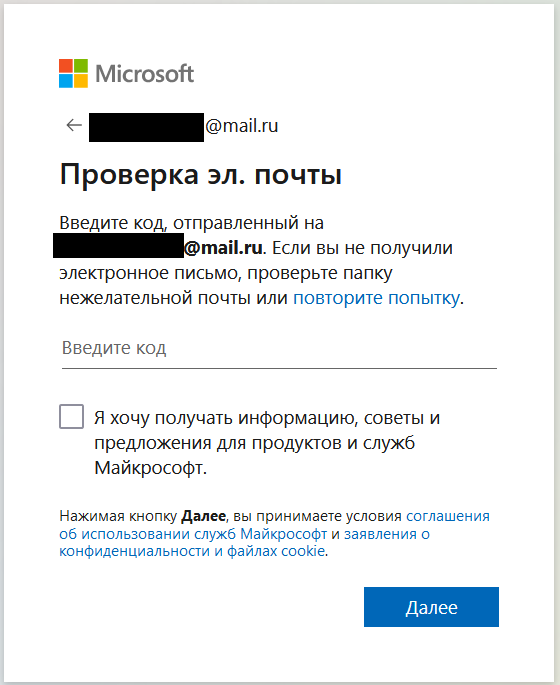560x685 pixels.
Task: Go back using the left arrow icon
Action: 74,125
